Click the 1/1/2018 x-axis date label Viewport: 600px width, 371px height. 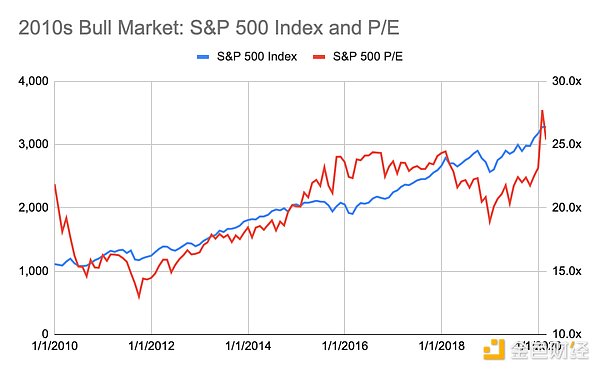(442, 346)
